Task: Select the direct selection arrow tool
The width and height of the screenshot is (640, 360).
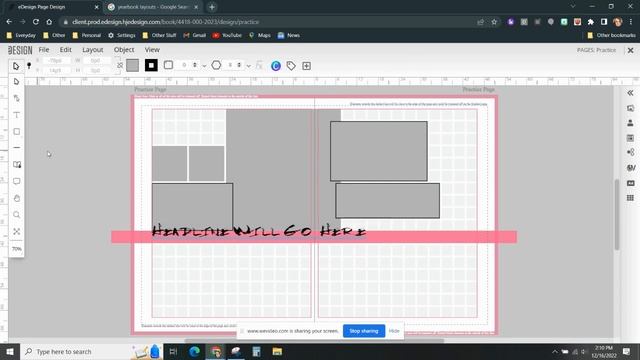Action: point(16,82)
